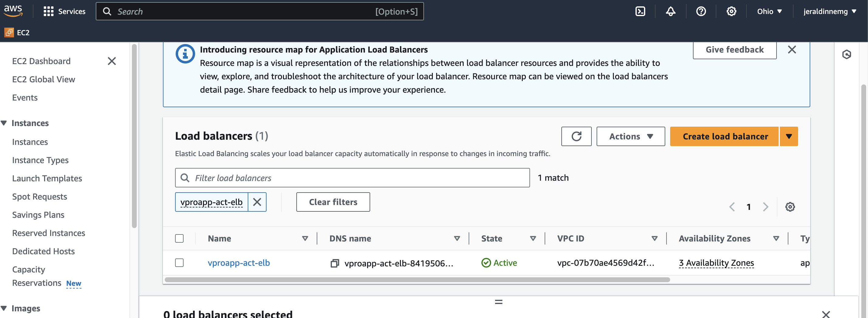Copy the DNS name of vproapp-act-elb
This screenshot has width=868, height=318.
334,263
